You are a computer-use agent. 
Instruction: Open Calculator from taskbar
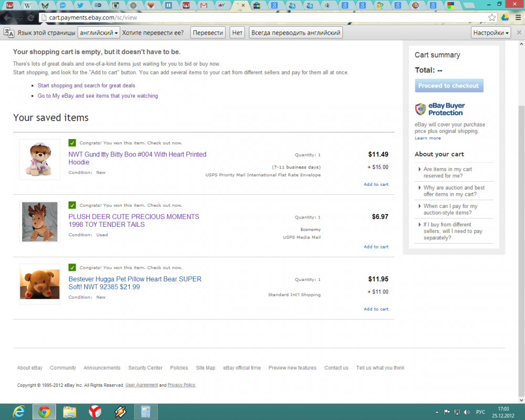coord(145,412)
